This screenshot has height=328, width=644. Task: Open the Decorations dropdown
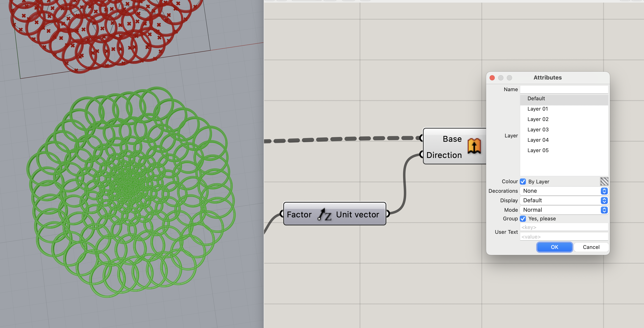coord(564,191)
